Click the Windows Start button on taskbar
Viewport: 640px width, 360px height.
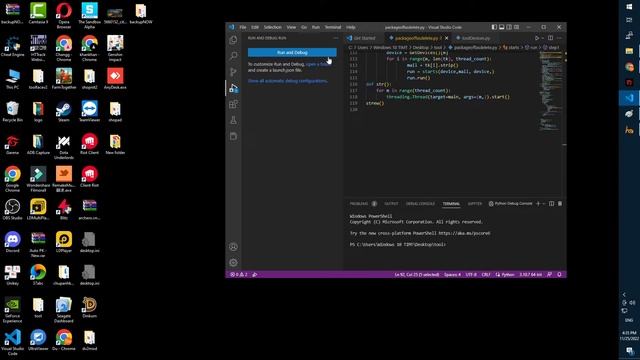(x=629, y=7)
